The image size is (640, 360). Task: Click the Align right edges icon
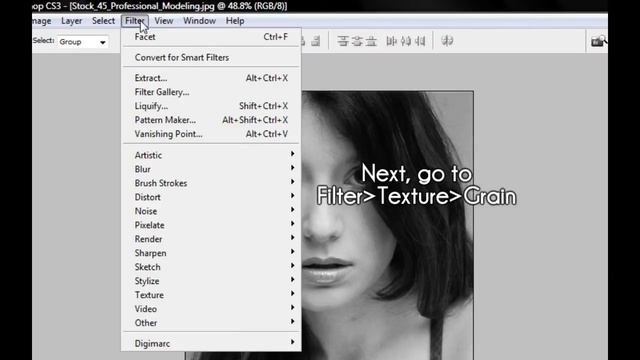316,41
